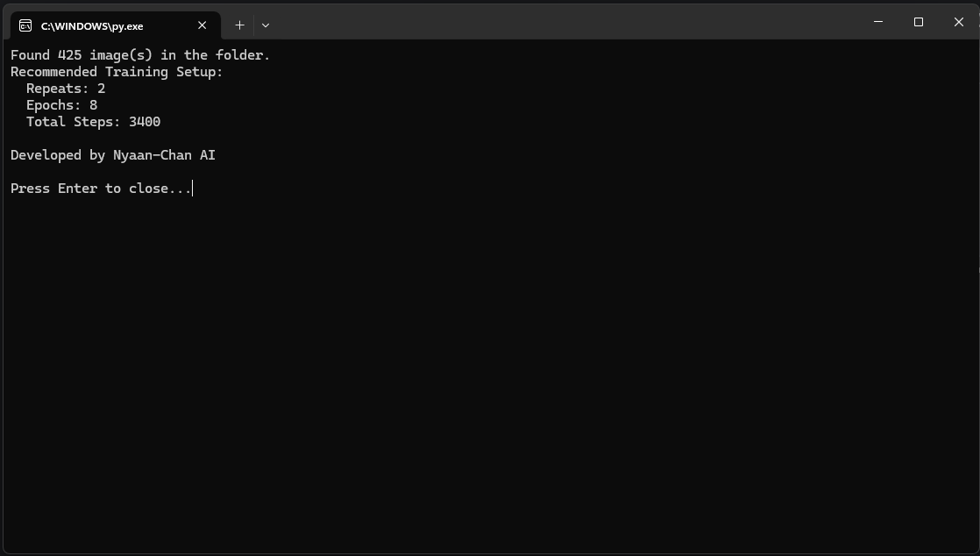The height and width of the screenshot is (556, 980).
Task: Minimize the terminal window
Action: coord(878,22)
